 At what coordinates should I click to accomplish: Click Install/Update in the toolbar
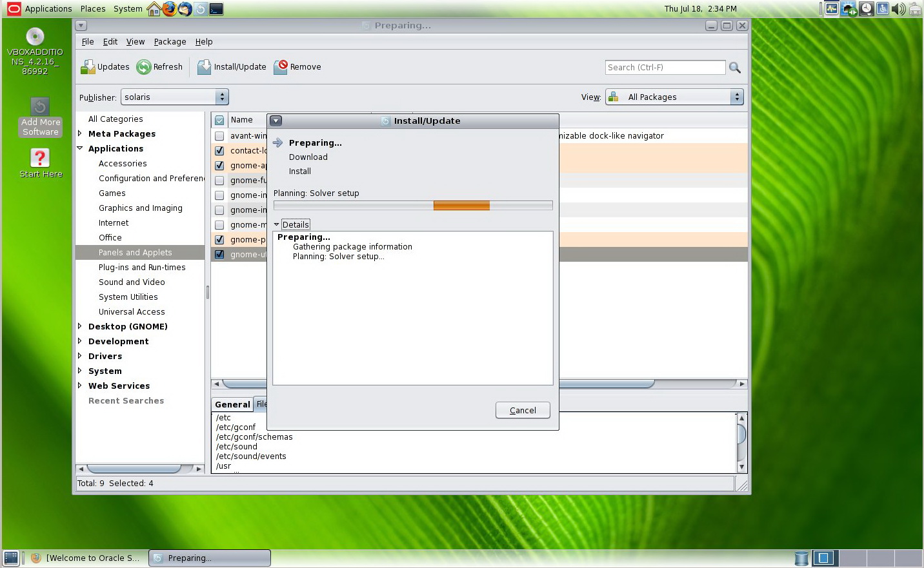232,67
